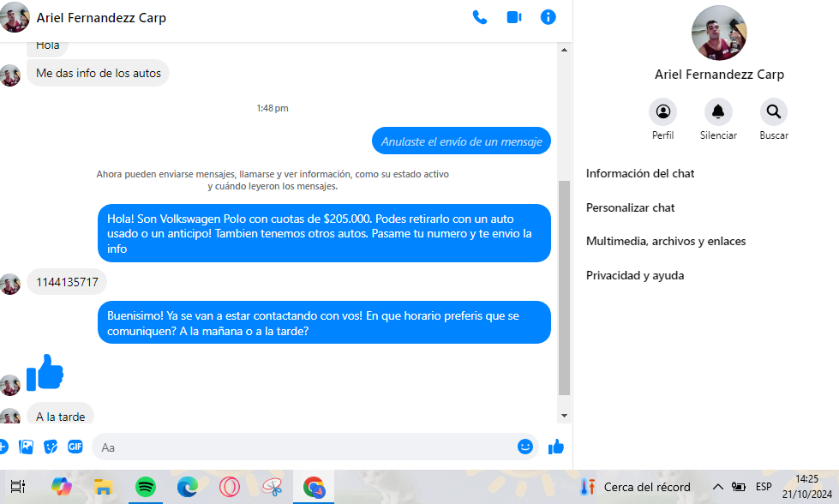
Task: Open Ariel Fernandezz Carp name in chat header
Action: click(101, 18)
